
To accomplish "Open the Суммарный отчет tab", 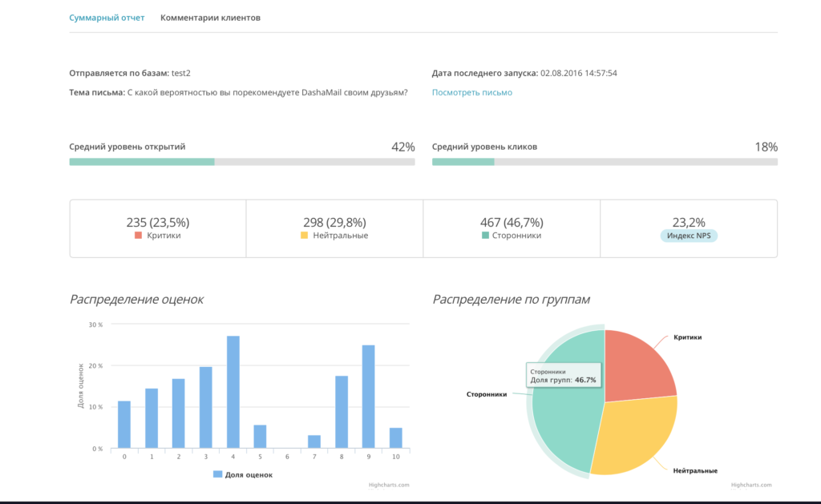I will [x=107, y=18].
